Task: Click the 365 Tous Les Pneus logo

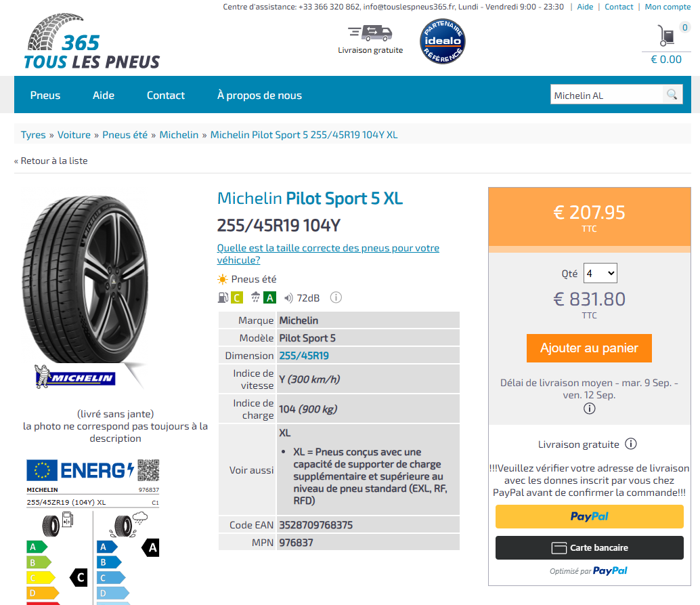Action: tap(91, 41)
